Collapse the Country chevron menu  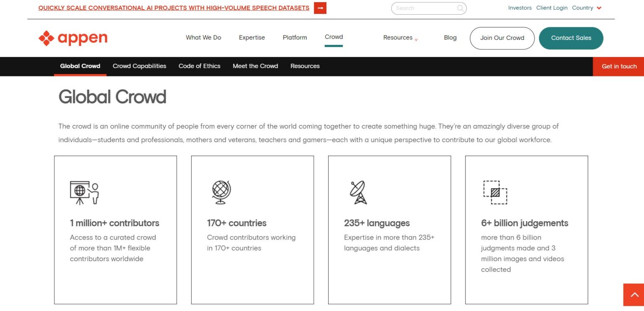(599, 8)
